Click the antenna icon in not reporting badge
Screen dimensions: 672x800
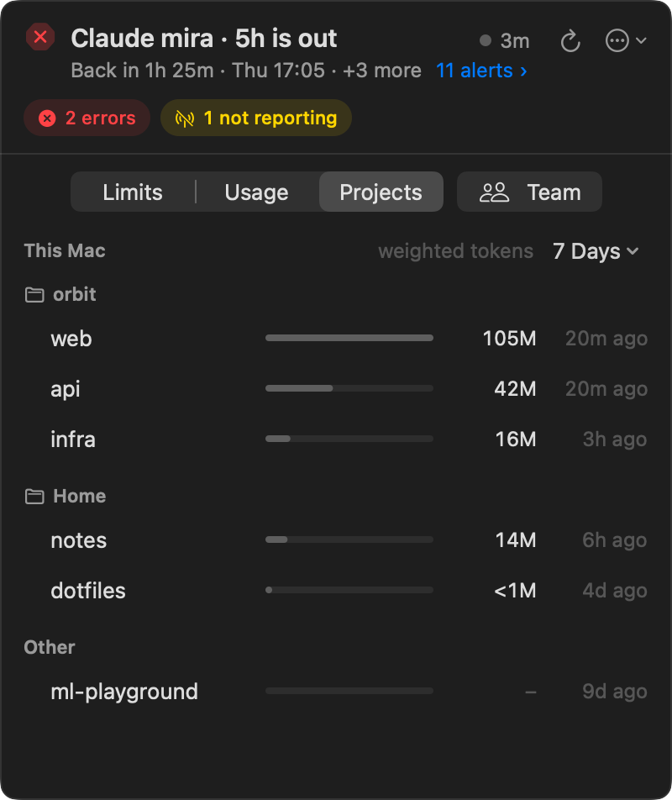point(185,118)
